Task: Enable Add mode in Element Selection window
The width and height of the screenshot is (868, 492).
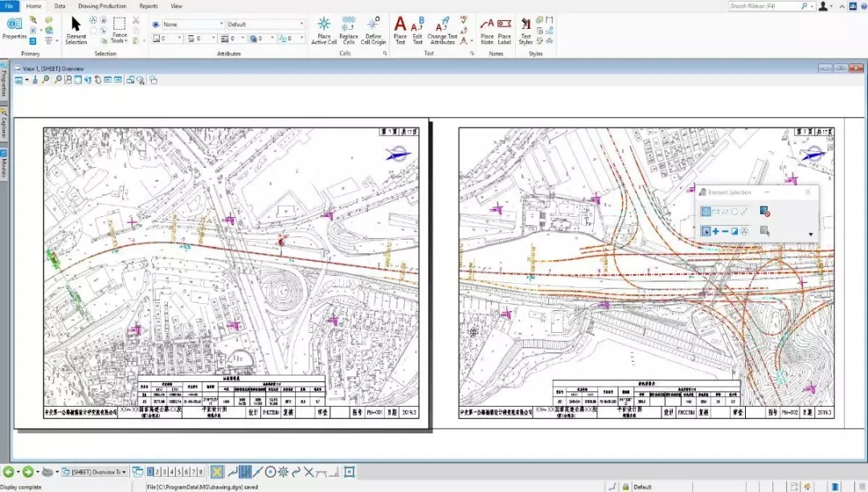Action: click(715, 232)
